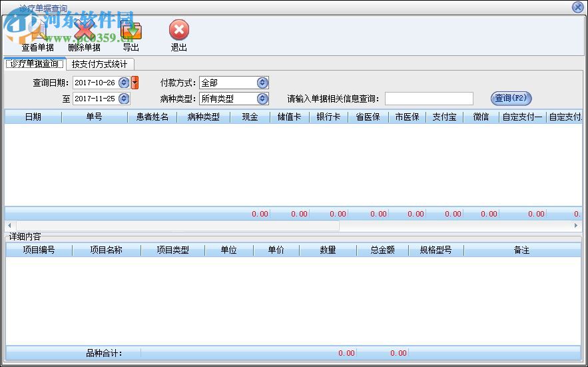Open start date picker for 查询日期

pos(124,83)
